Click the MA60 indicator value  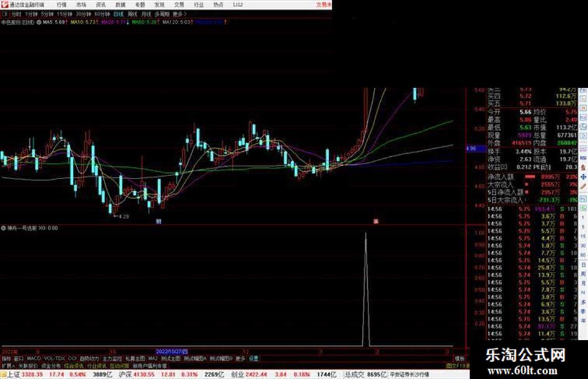pos(144,22)
